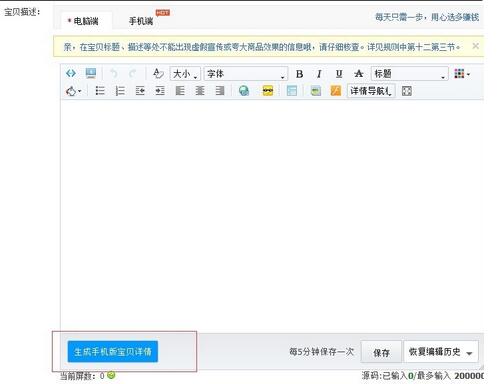Click the clear formatting icon
The height and width of the screenshot is (384, 499).
click(158, 73)
